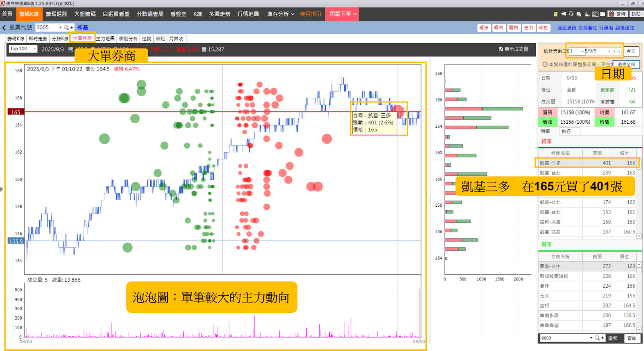Viewport: 644px width, 351px height.
Task: Click the 今天 button
Action: (631, 51)
